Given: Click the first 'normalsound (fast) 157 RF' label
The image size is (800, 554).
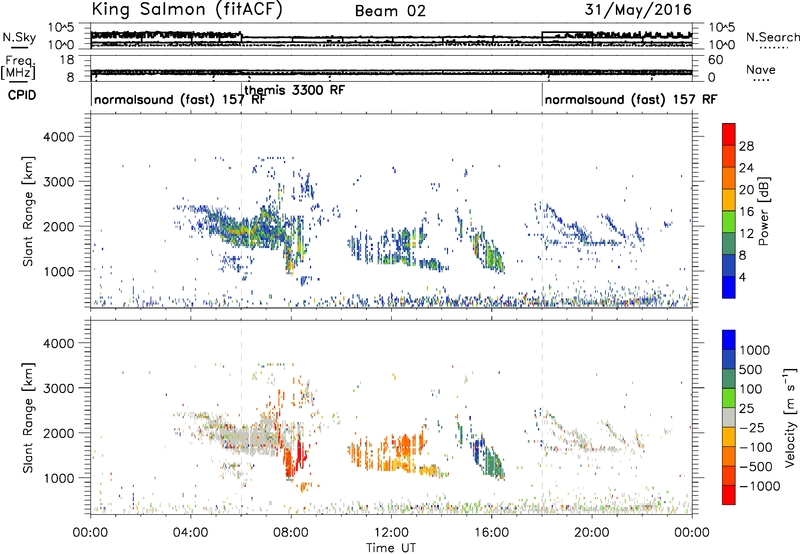Looking at the screenshot, I should [x=180, y=99].
